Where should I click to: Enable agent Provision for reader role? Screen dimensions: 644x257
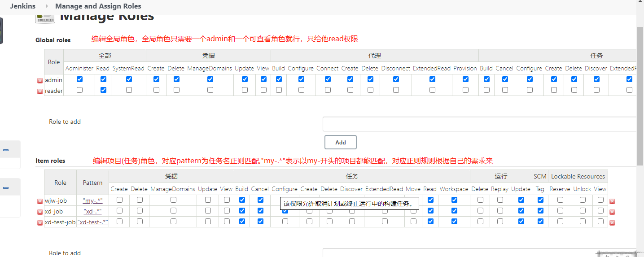tap(465, 90)
